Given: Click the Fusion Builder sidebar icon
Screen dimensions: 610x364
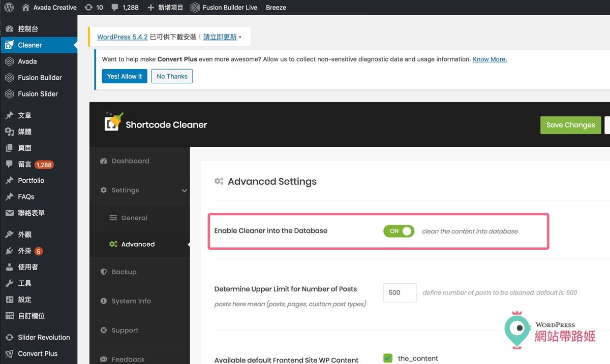Looking at the screenshot, I should coord(9,78).
